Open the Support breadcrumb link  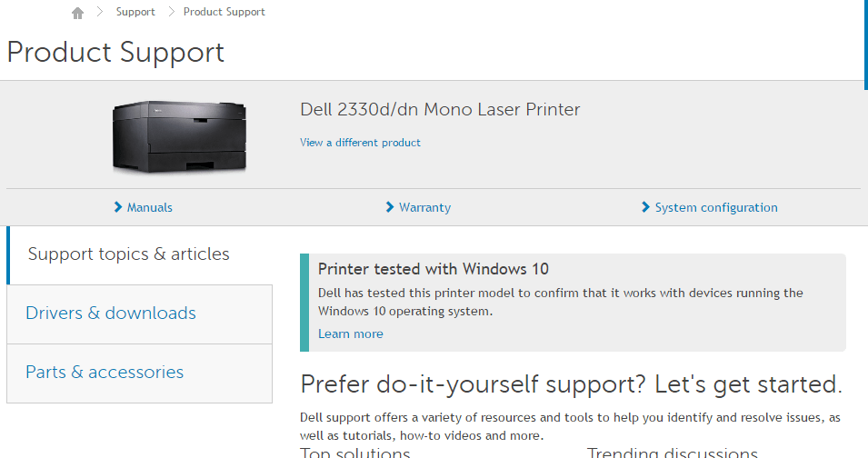[x=135, y=12]
